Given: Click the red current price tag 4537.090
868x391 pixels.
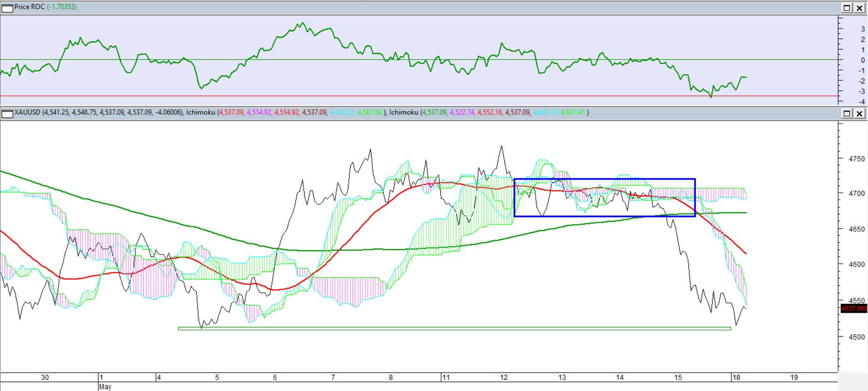Looking at the screenshot, I should tap(854, 308).
